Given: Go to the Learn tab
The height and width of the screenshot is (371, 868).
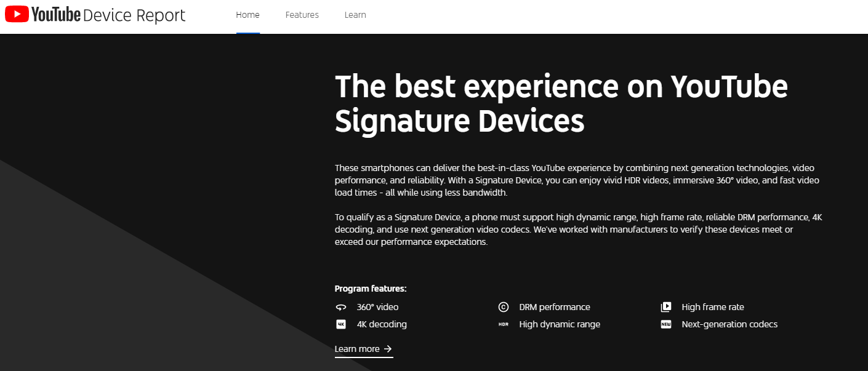Looking at the screenshot, I should pyautogui.click(x=355, y=15).
